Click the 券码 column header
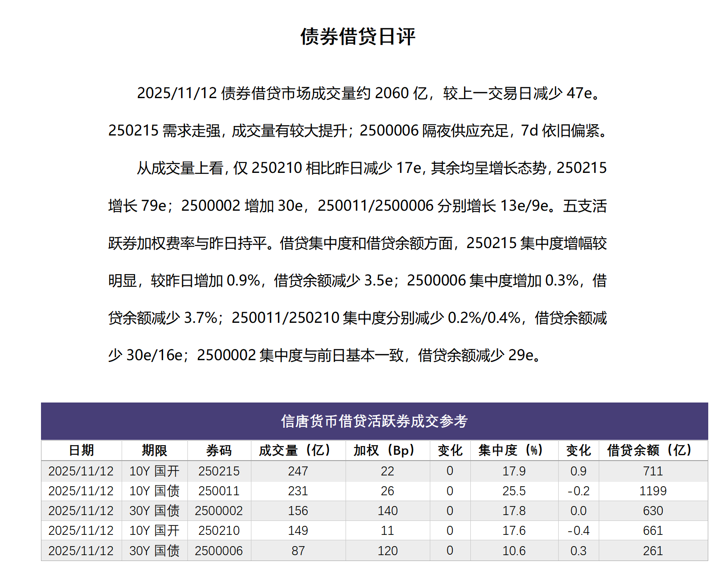 219,450
